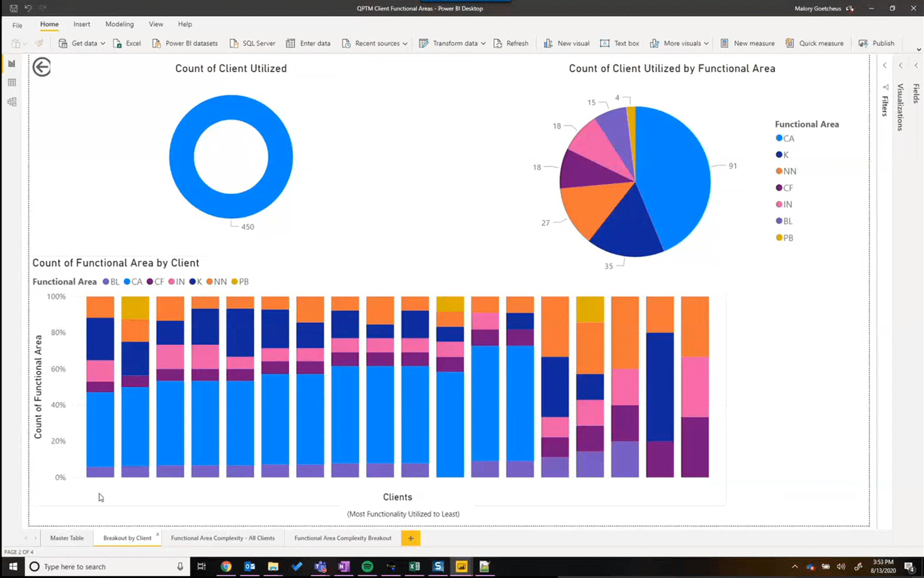Open the File menu

coord(17,25)
